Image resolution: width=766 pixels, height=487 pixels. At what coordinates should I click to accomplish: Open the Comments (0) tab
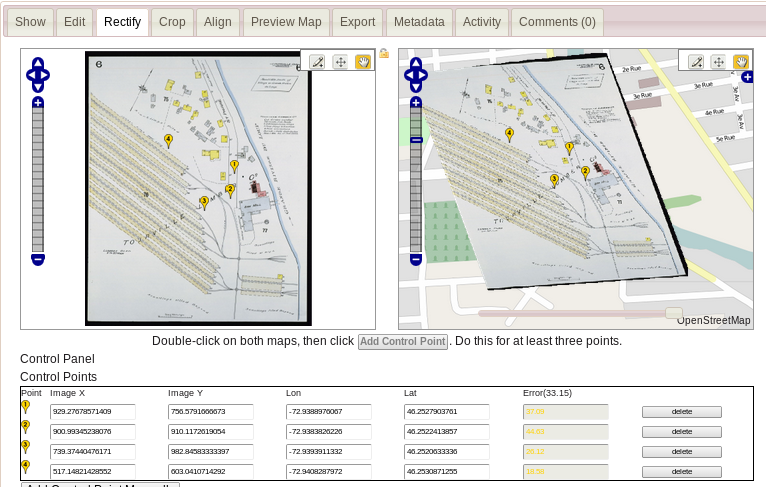tap(557, 22)
